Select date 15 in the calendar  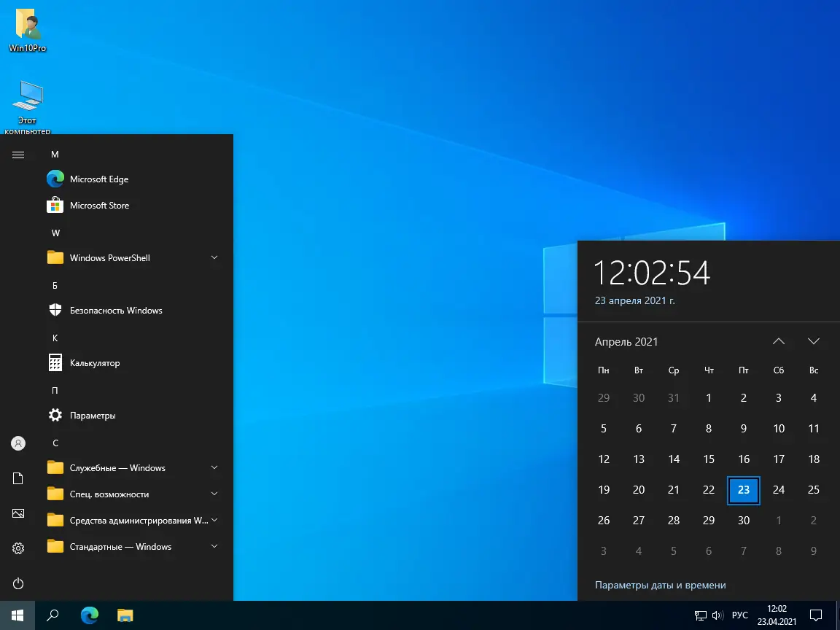[x=709, y=459]
